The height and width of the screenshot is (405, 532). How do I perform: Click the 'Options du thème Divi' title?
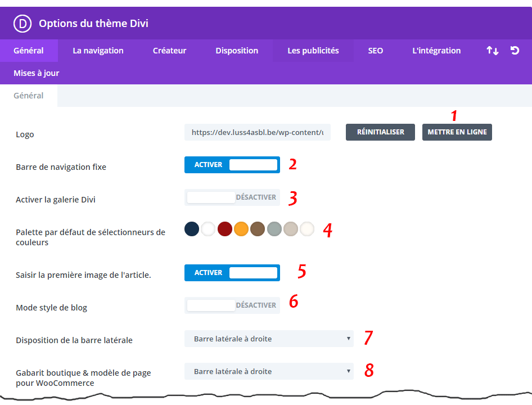[x=93, y=24]
